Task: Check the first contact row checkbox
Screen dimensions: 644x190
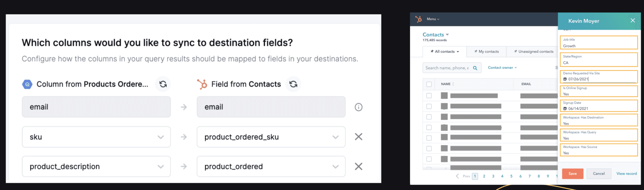Action: (x=429, y=96)
